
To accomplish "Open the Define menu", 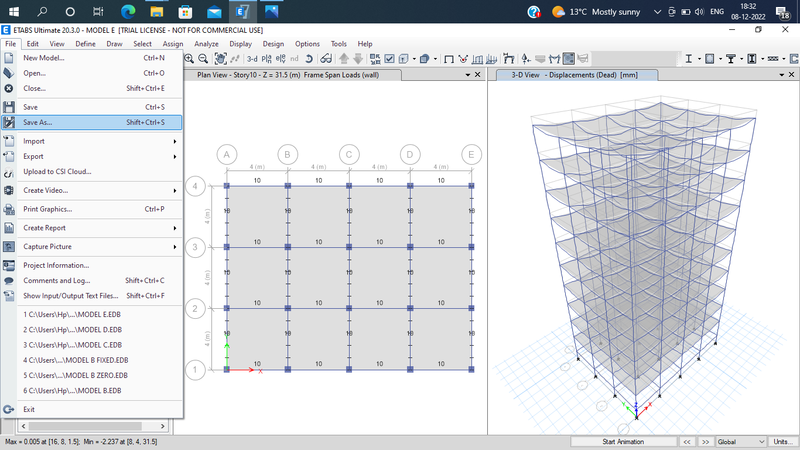I will [85, 44].
